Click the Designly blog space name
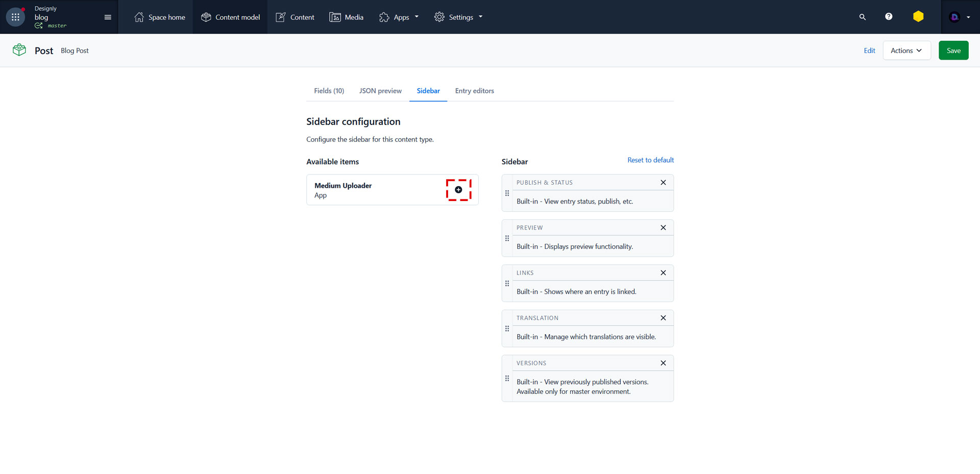This screenshot has height=474, width=980. (x=45, y=13)
